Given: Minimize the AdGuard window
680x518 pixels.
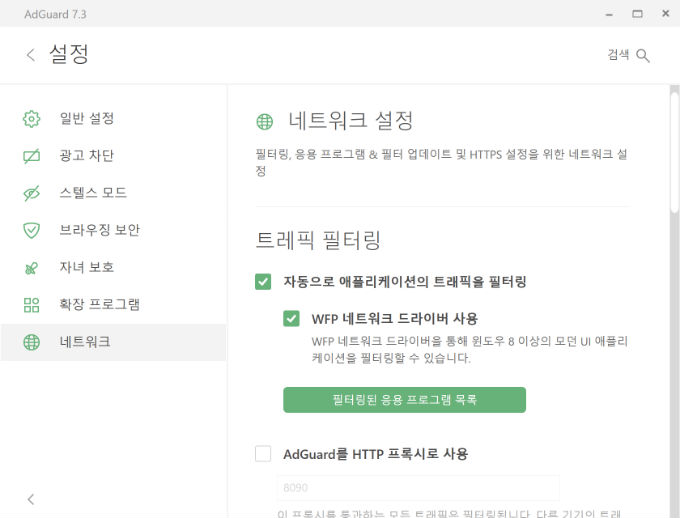Looking at the screenshot, I should pyautogui.click(x=609, y=14).
